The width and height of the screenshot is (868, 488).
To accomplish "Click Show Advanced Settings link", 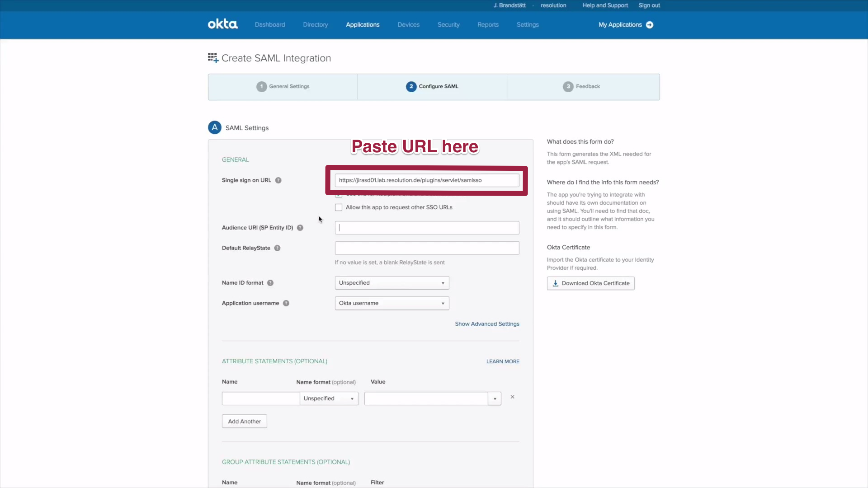I will [487, 324].
